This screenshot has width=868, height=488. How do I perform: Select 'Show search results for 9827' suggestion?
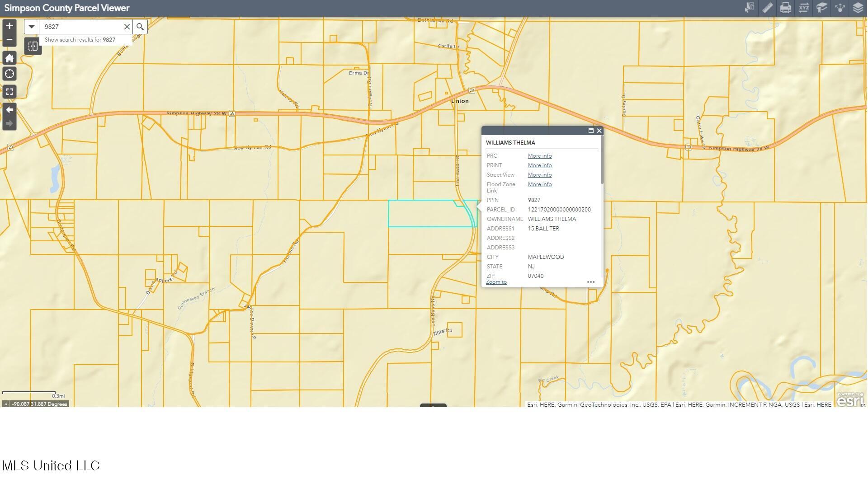(x=80, y=40)
